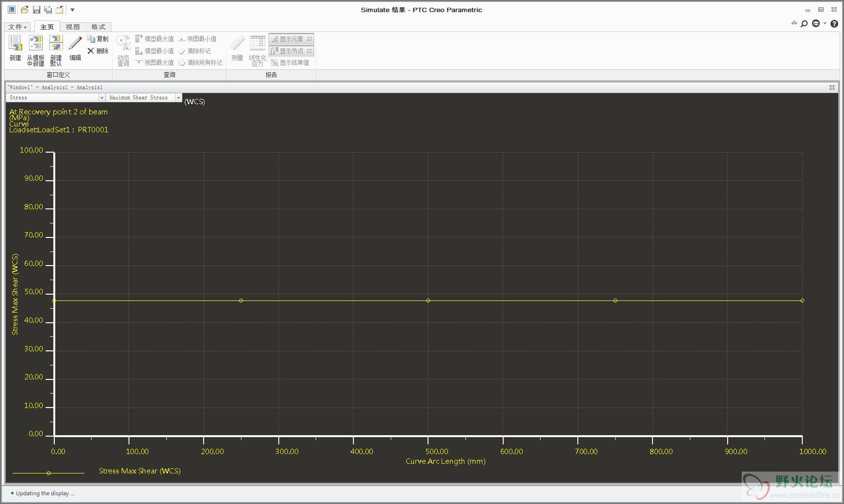Close the Window1 Analysis1 result window

(x=832, y=87)
